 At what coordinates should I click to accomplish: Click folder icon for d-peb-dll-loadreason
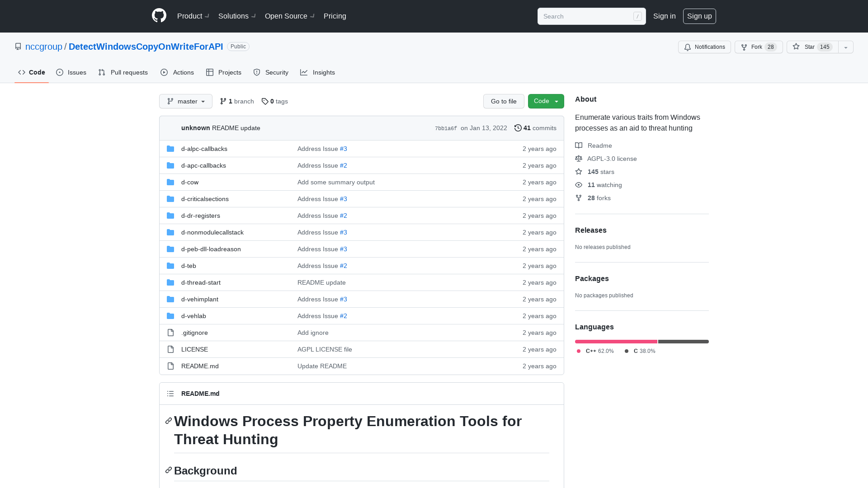[170, 249]
